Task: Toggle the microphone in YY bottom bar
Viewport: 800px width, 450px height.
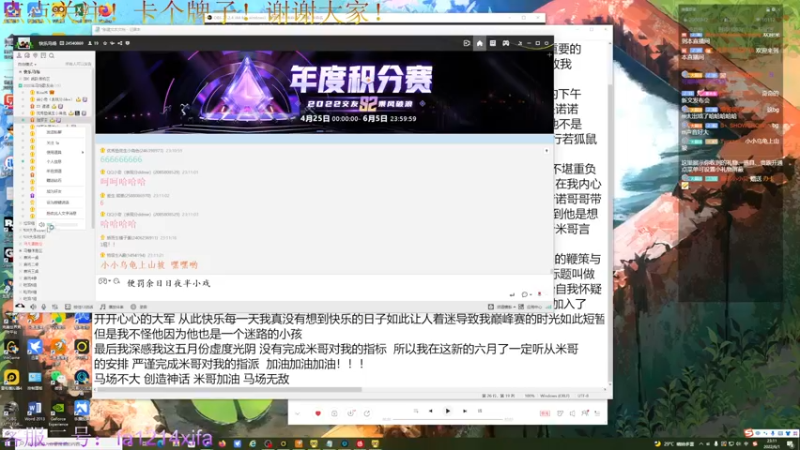Action: click(44, 307)
